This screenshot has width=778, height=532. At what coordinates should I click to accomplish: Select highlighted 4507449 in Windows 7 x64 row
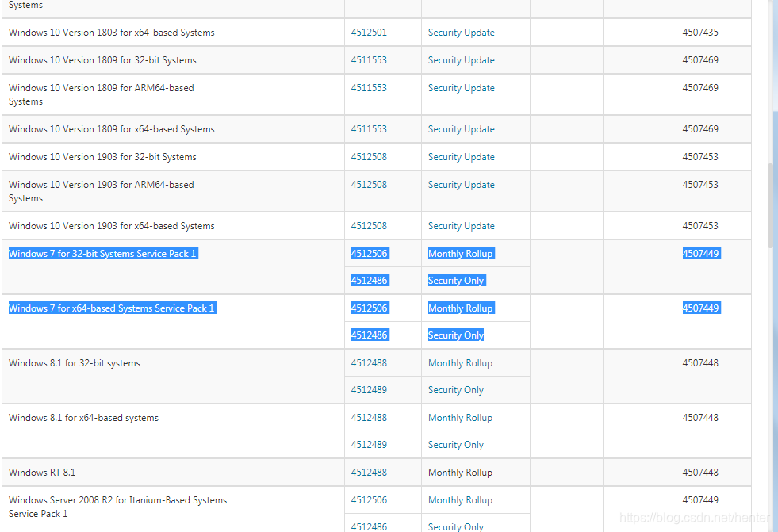700,308
